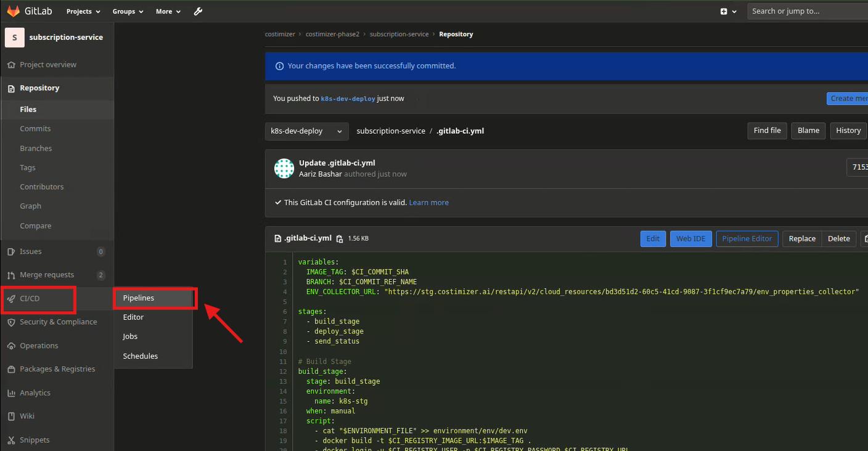Select Schedules from CI/CD submenu

pyautogui.click(x=153, y=356)
